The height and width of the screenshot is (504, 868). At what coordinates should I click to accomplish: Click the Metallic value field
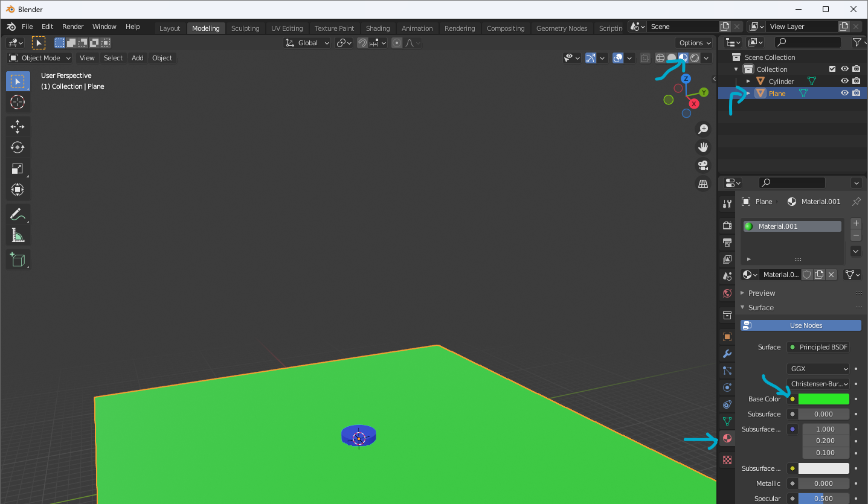point(823,483)
